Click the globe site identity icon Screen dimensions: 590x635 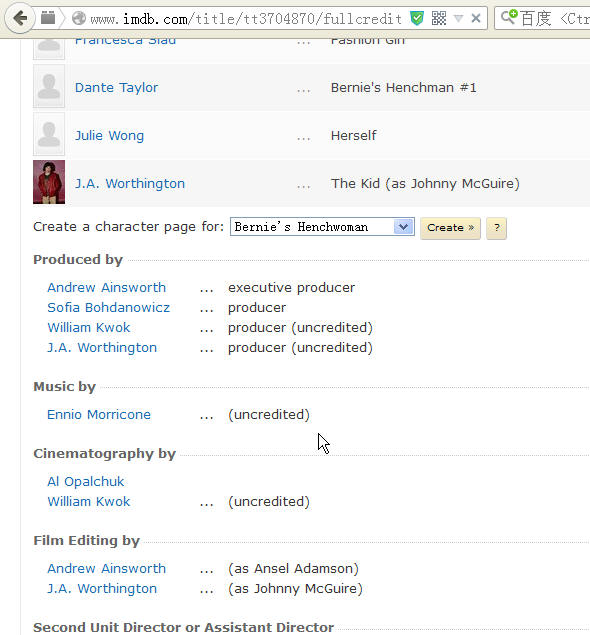coord(79,18)
